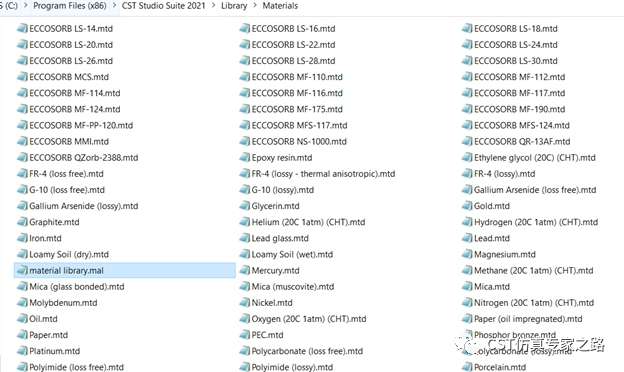Select Graphite.mtd in the file list
Image resolution: width=624 pixels, height=372 pixels.
point(48,222)
